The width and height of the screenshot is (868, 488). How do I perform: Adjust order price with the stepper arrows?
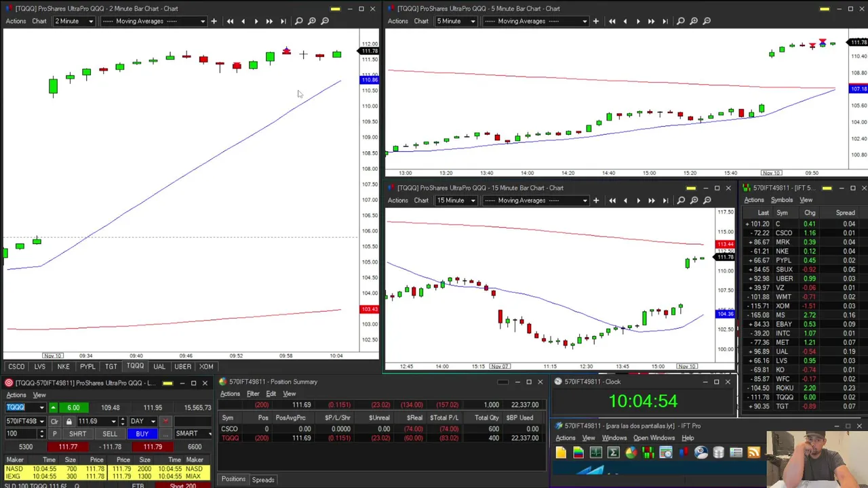point(122,421)
